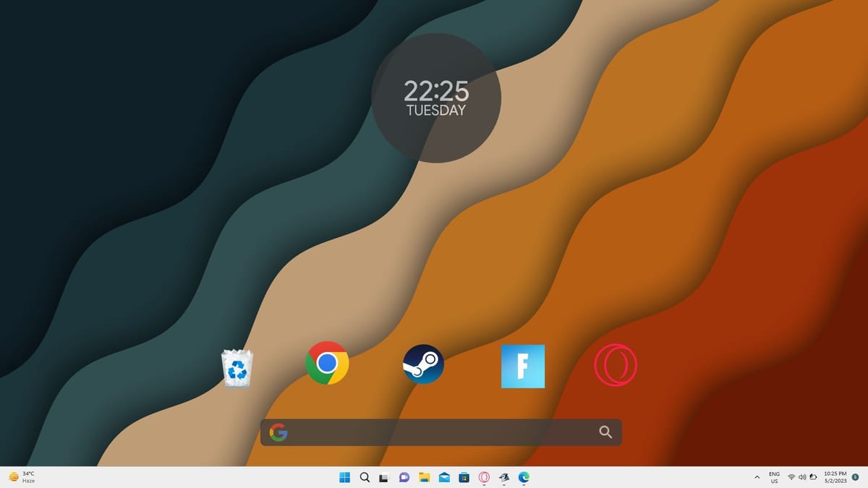Open File Explorer from the taskbar
This screenshot has height=488, width=868.
(x=423, y=477)
